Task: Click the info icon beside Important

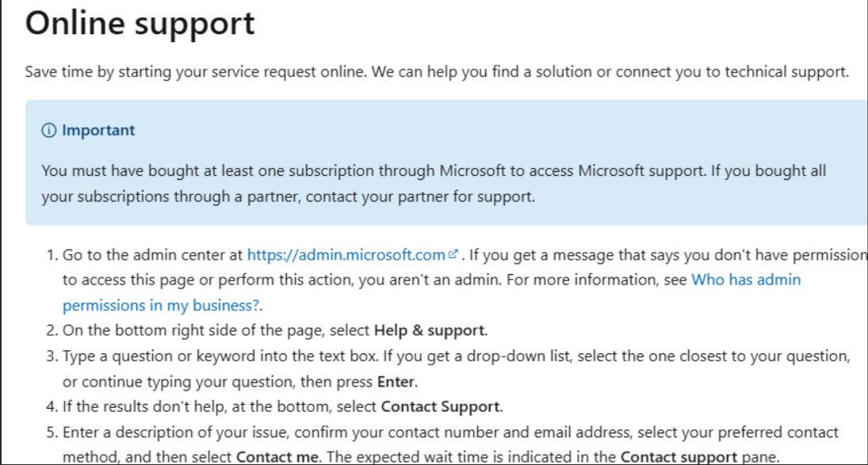Action: 48,131
